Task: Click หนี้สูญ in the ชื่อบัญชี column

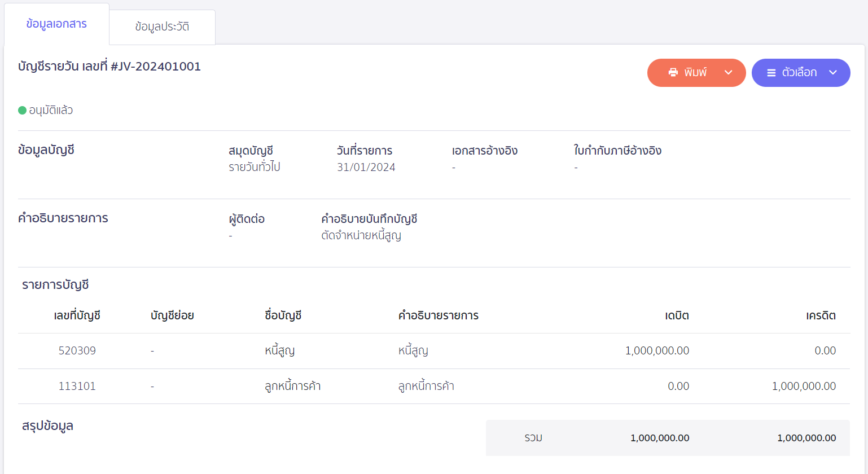Action: click(x=279, y=350)
